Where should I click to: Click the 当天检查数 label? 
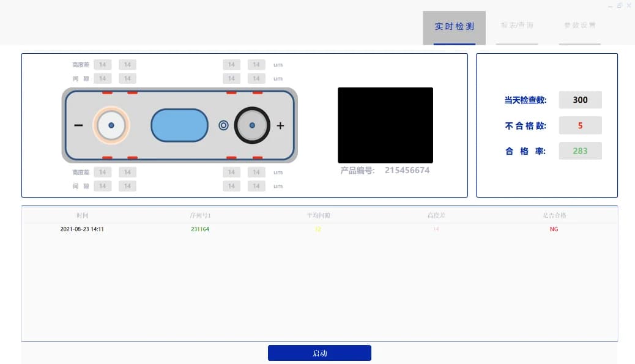point(525,100)
